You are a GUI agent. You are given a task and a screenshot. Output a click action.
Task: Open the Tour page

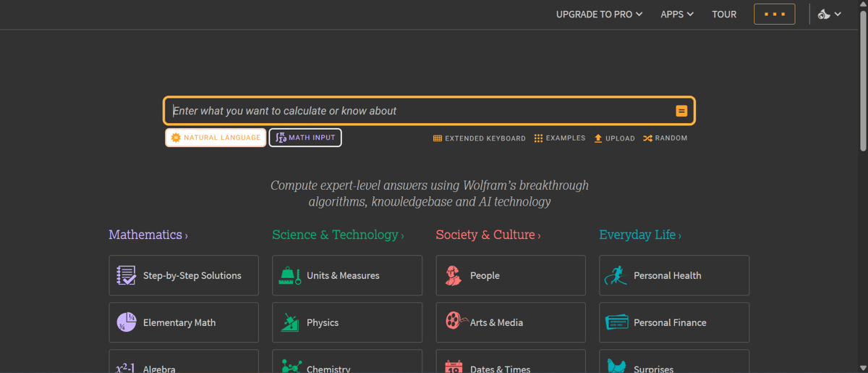724,14
